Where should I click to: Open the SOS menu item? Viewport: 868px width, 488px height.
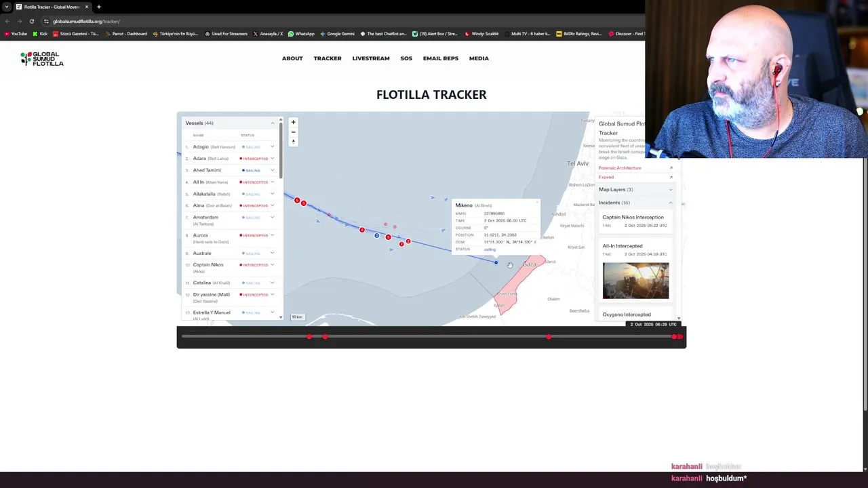406,58
